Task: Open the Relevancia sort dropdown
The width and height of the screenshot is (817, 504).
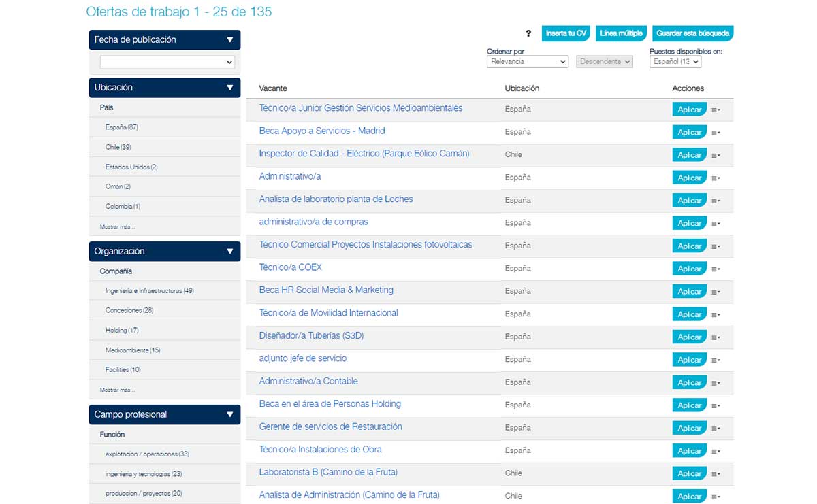Action: [527, 61]
